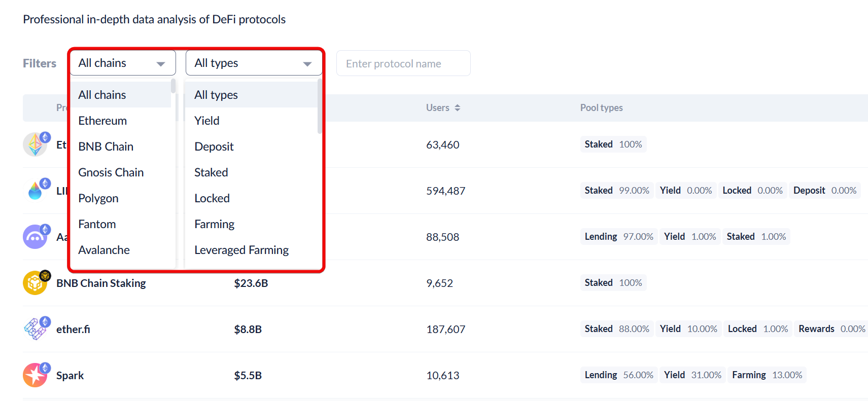Click the Lido water drop logo
This screenshot has height=401, width=868.
(35, 191)
